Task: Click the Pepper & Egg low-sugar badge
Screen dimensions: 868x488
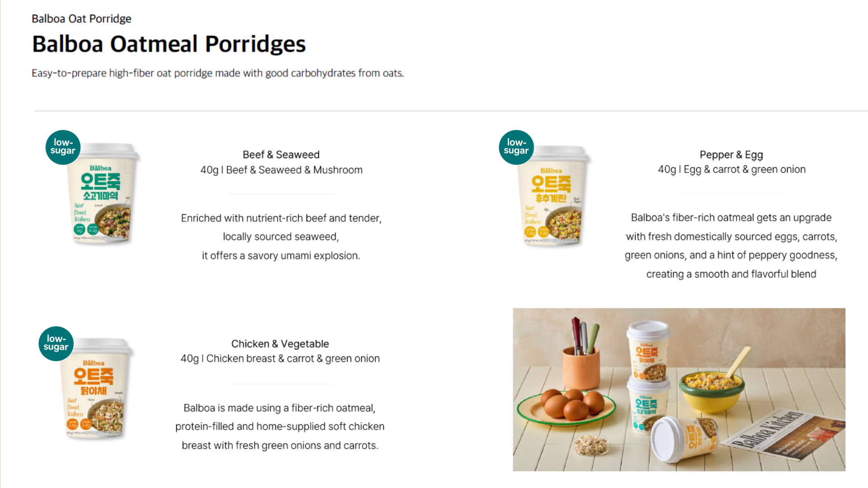Action: [516, 147]
